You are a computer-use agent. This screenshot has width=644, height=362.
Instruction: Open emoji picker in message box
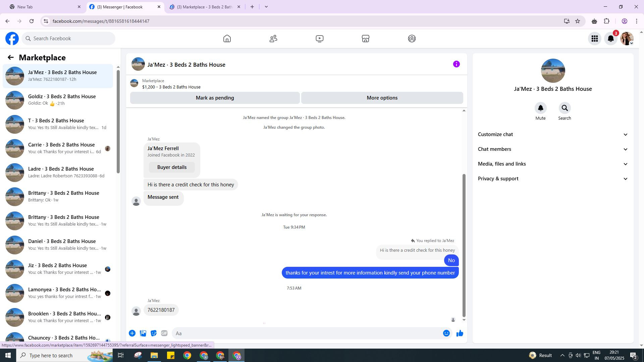click(446, 333)
